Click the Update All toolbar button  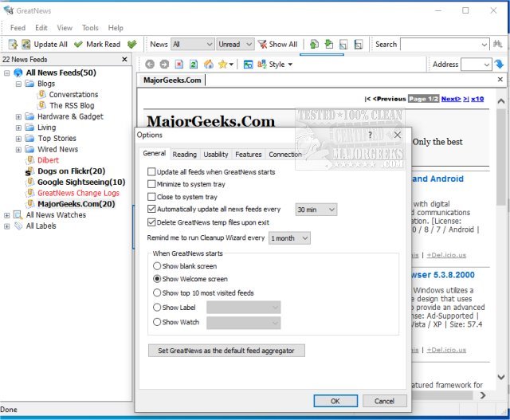pyautogui.click(x=45, y=45)
